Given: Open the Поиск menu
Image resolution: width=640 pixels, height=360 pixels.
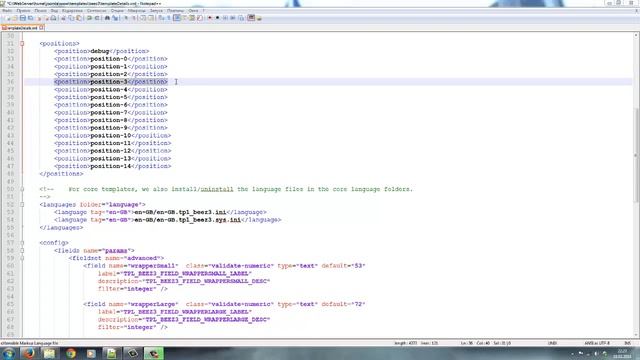Looking at the screenshot, I should pyautogui.click(x=40, y=11).
